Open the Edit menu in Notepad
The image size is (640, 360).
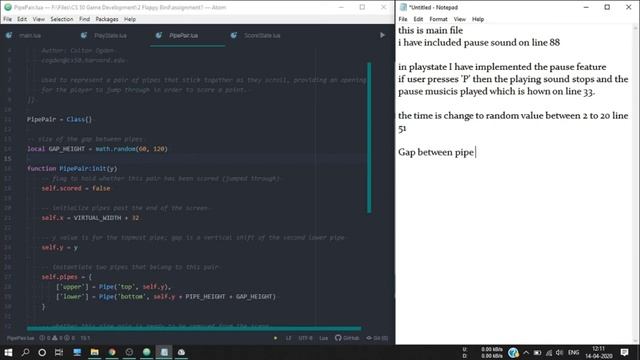pos(418,19)
